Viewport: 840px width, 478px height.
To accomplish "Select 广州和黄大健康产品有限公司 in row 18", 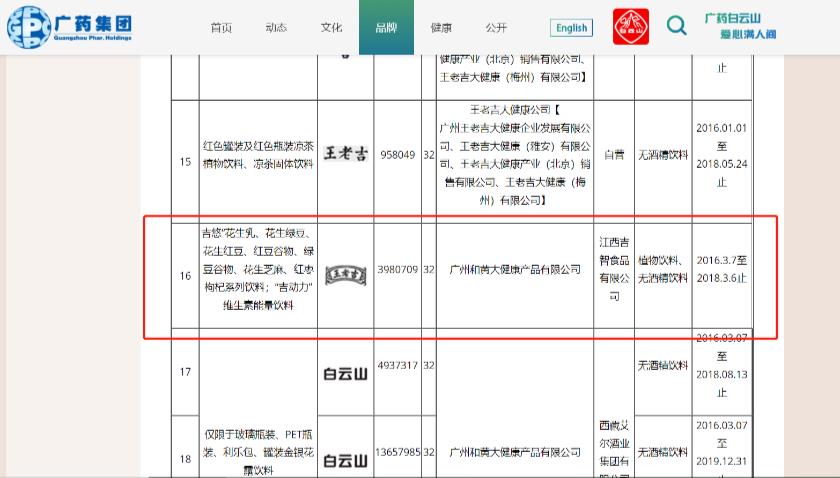I will (x=515, y=452).
